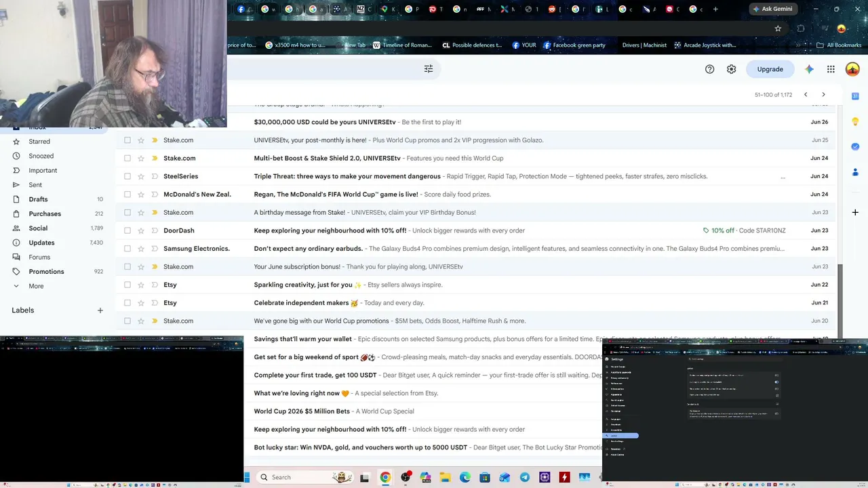Open the Google apps grid
This screenshot has width=868, height=488.
(831, 69)
